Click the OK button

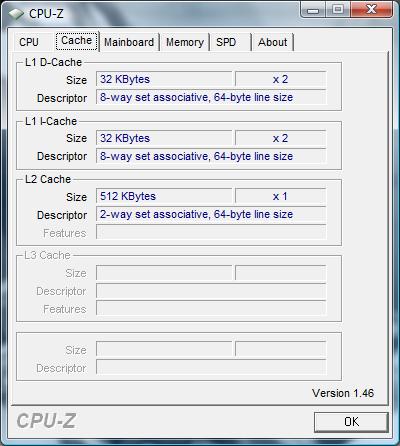(351, 422)
